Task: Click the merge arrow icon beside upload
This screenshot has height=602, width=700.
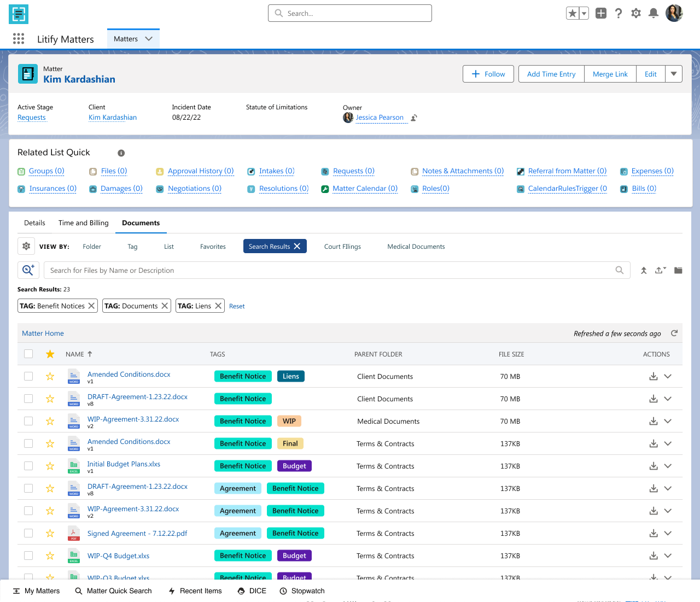Action: point(644,270)
